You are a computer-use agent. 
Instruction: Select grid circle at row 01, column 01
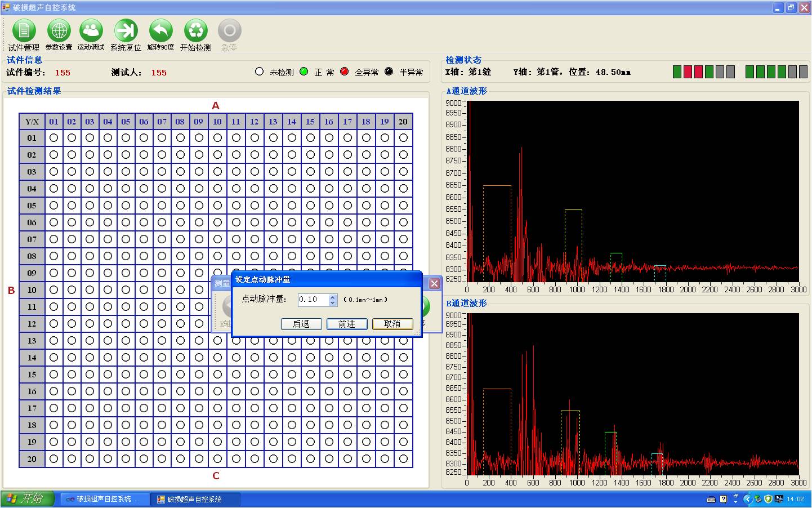coord(53,138)
